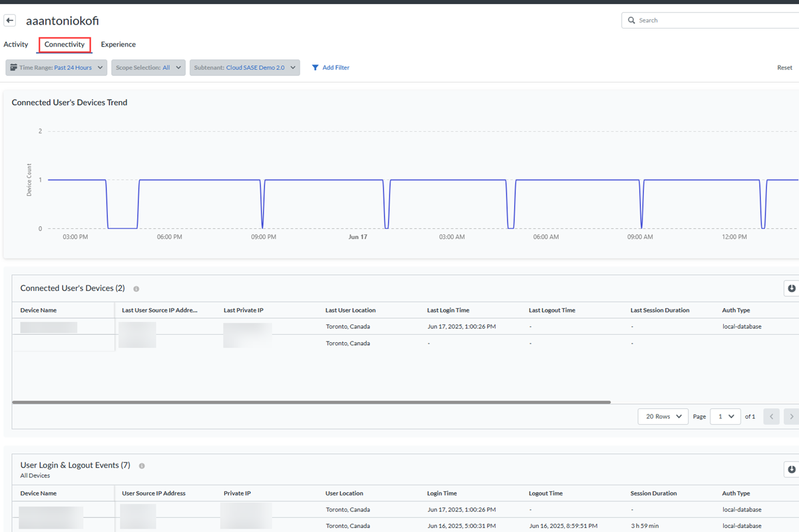This screenshot has width=799, height=532.
Task: Click the devices table horizontal scrollbar
Action: [x=311, y=402]
